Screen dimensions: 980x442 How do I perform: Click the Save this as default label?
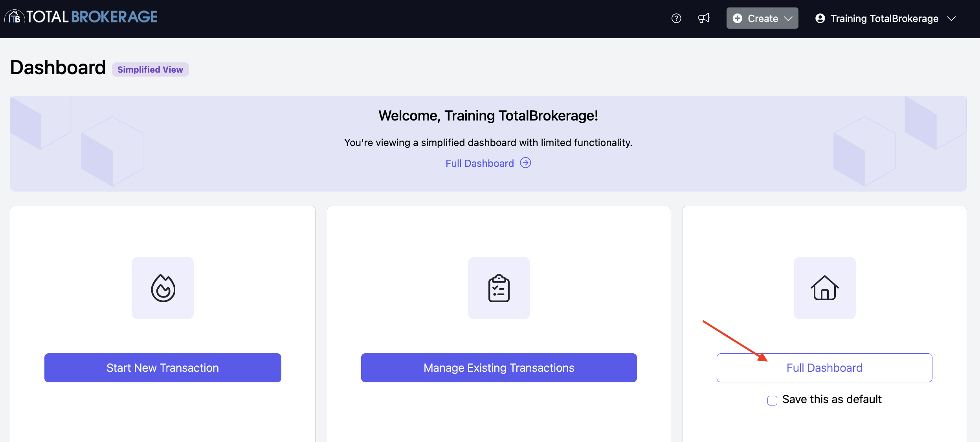click(x=831, y=400)
